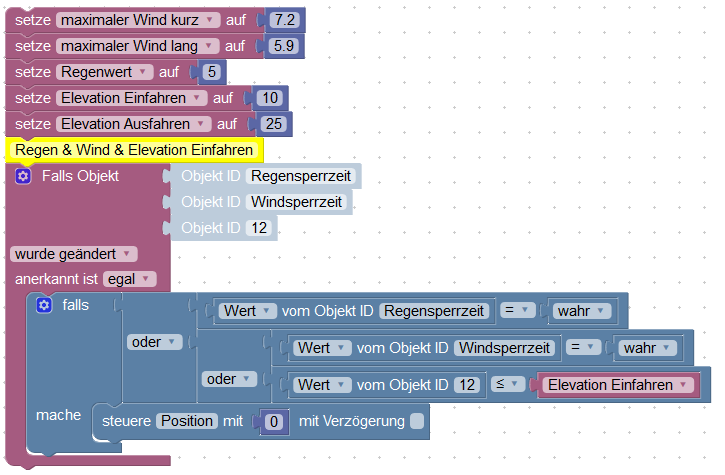Click the steuere label on control block
The image size is (725, 475).
[x=126, y=421]
